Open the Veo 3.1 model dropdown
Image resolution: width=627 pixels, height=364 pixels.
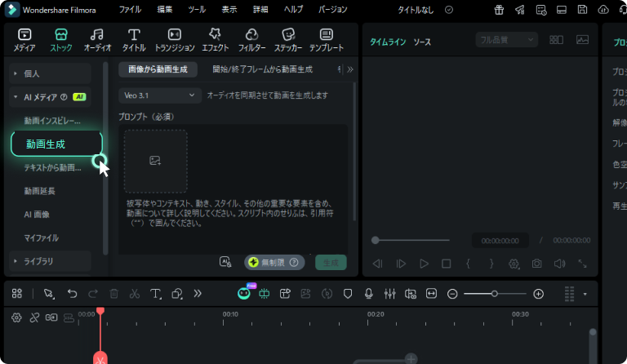tap(159, 95)
